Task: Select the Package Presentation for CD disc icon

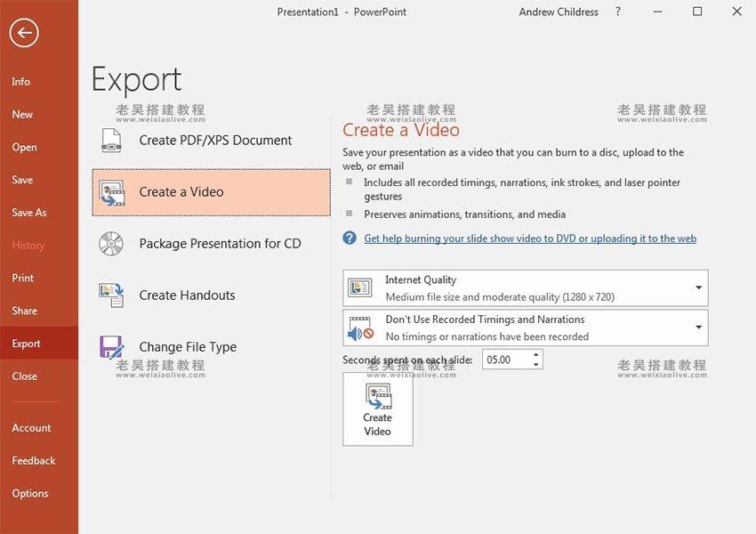Action: pyautogui.click(x=110, y=243)
